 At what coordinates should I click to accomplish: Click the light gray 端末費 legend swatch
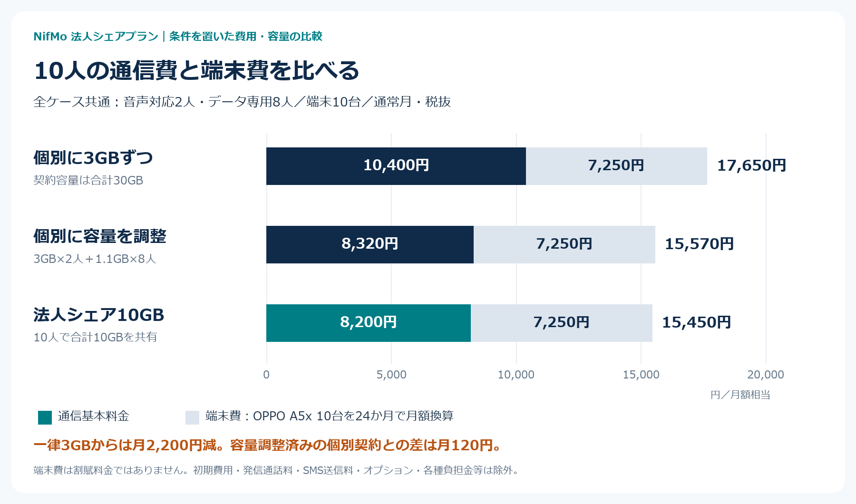click(x=192, y=417)
